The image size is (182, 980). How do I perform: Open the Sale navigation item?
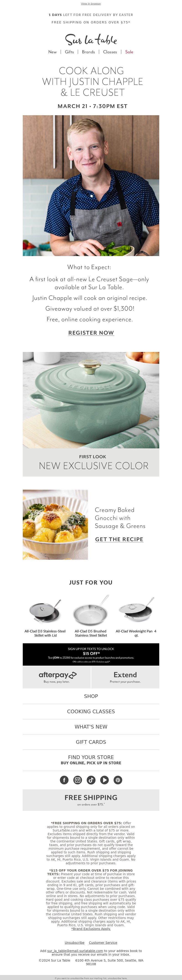(x=129, y=52)
